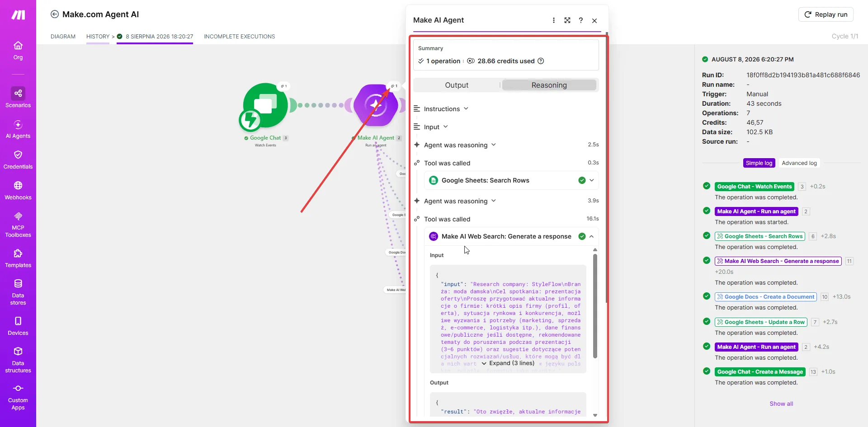Expand the Input section
The image size is (868, 427).
(431, 127)
